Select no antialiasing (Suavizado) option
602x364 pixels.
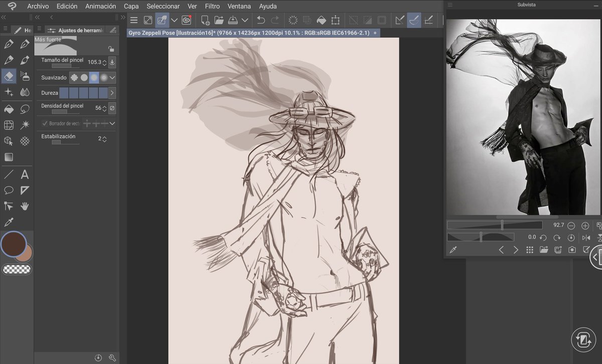click(74, 78)
